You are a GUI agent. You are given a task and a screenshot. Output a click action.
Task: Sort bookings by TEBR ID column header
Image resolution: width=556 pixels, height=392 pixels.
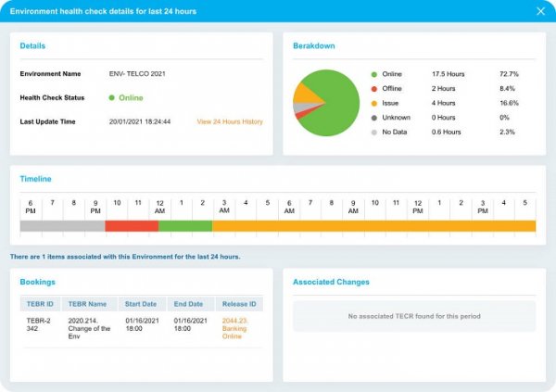(x=40, y=304)
